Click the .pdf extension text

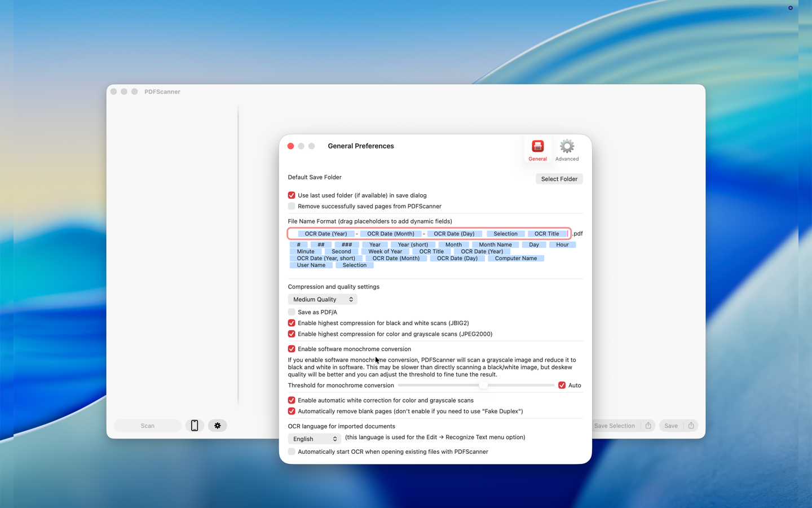click(578, 234)
